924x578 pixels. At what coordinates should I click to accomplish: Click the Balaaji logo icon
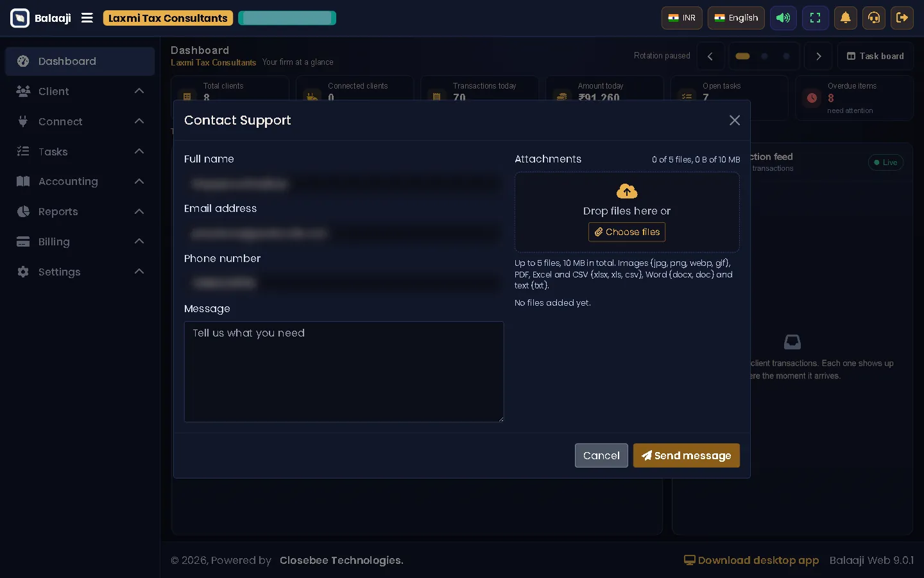click(20, 18)
